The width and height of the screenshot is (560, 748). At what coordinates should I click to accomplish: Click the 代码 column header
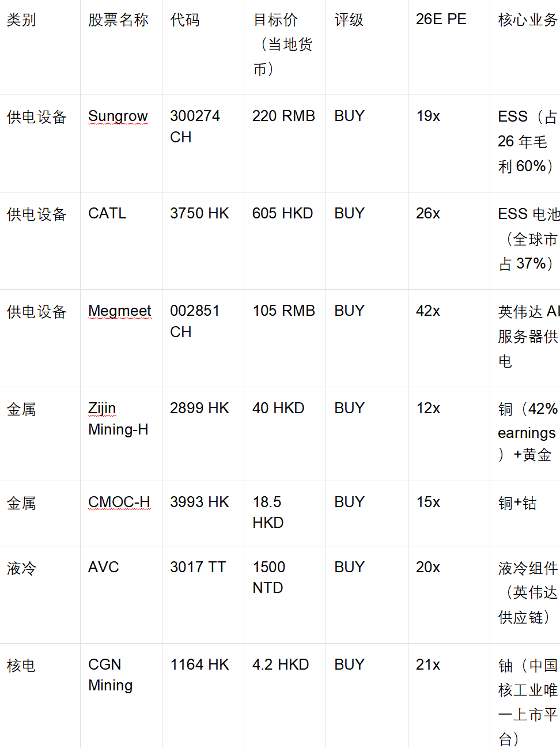pyautogui.click(x=185, y=20)
